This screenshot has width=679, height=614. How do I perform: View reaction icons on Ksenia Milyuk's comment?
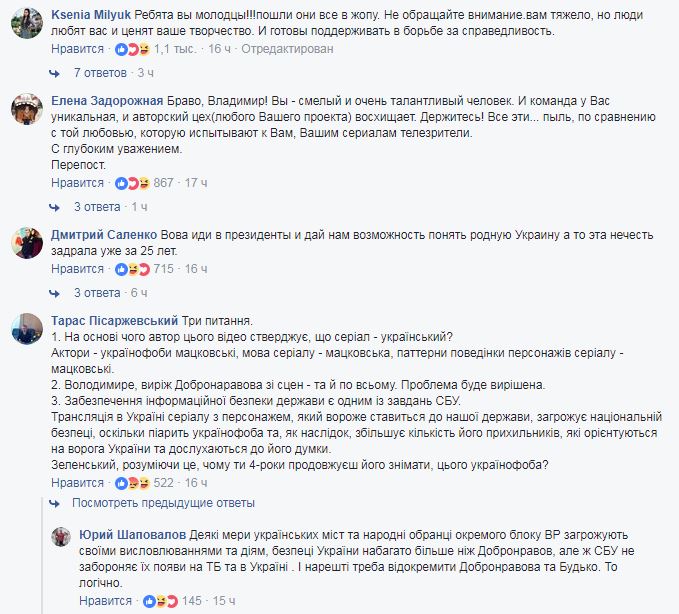pos(133,49)
